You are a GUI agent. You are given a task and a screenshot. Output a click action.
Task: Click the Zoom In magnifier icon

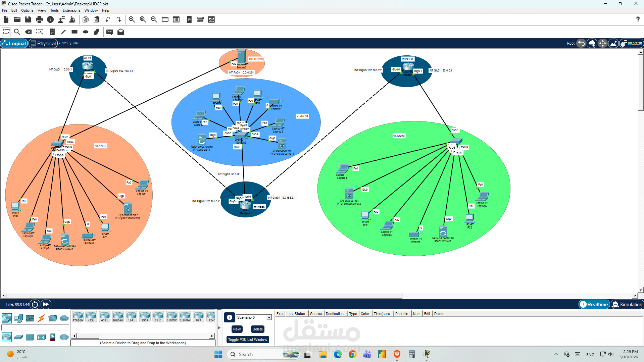132,19
